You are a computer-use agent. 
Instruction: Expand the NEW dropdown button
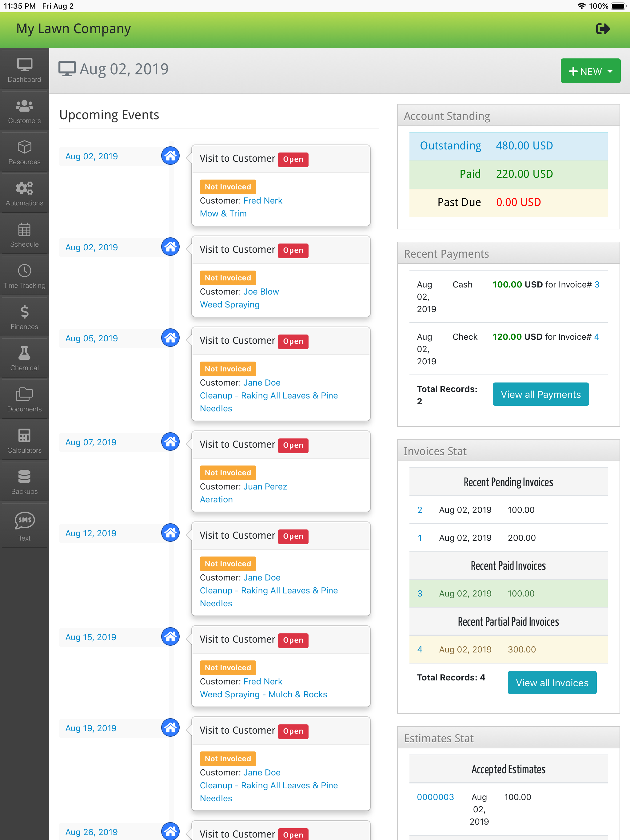point(590,71)
